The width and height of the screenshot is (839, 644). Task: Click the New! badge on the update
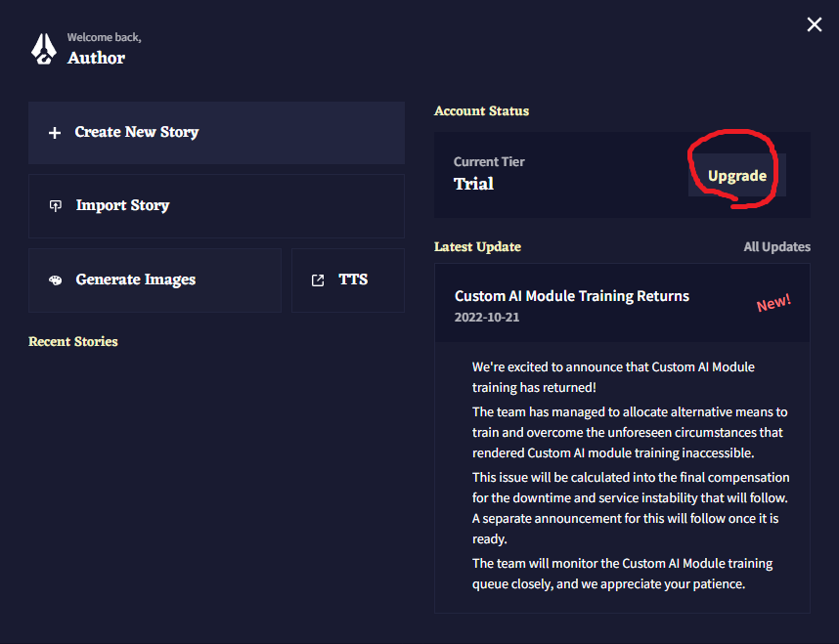pyautogui.click(x=773, y=303)
